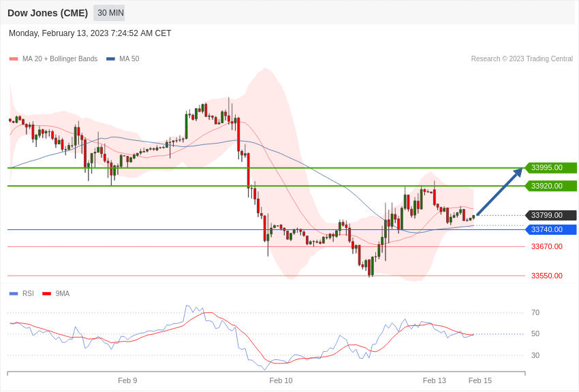Click the 33550.00 support price label

(547, 276)
